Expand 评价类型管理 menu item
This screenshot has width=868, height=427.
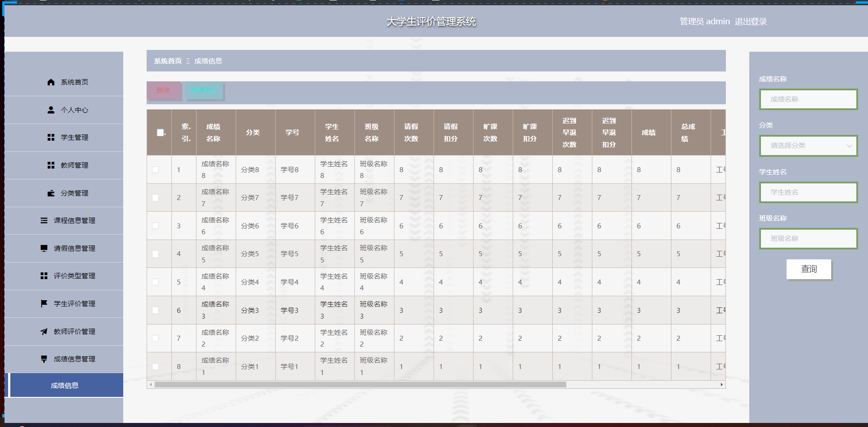[64, 276]
